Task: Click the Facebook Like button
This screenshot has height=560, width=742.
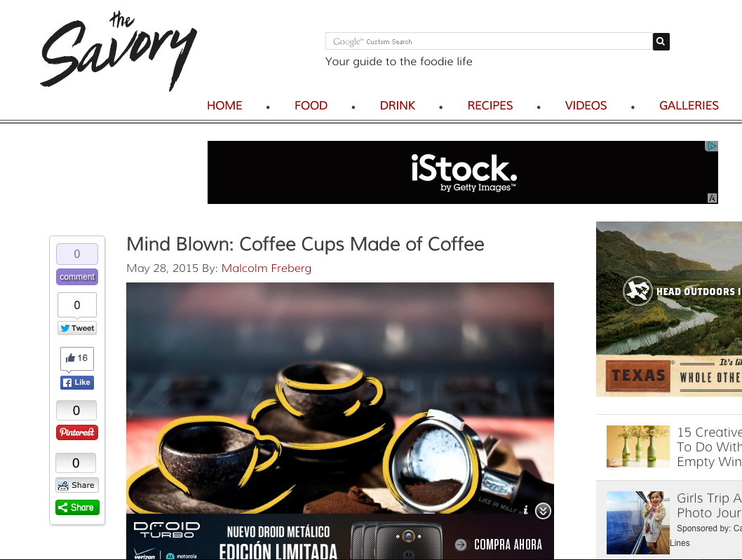Action: (x=77, y=382)
